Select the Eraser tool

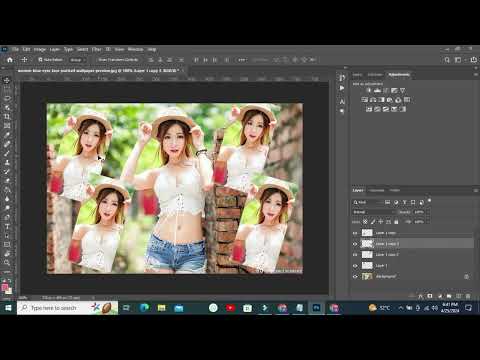click(7, 181)
